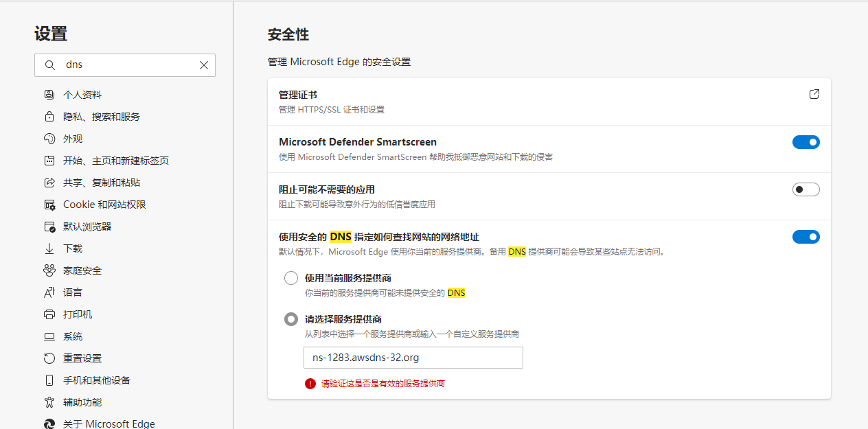Click the lock icon beside 隐私、搜索和服务
The height and width of the screenshot is (429, 868).
coord(49,117)
